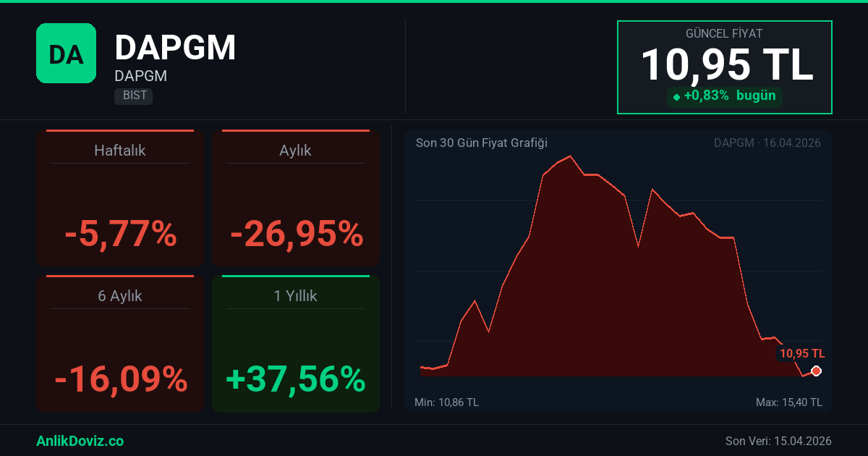Click the +37,56% yearly change value
868x456 pixels.
296,379
